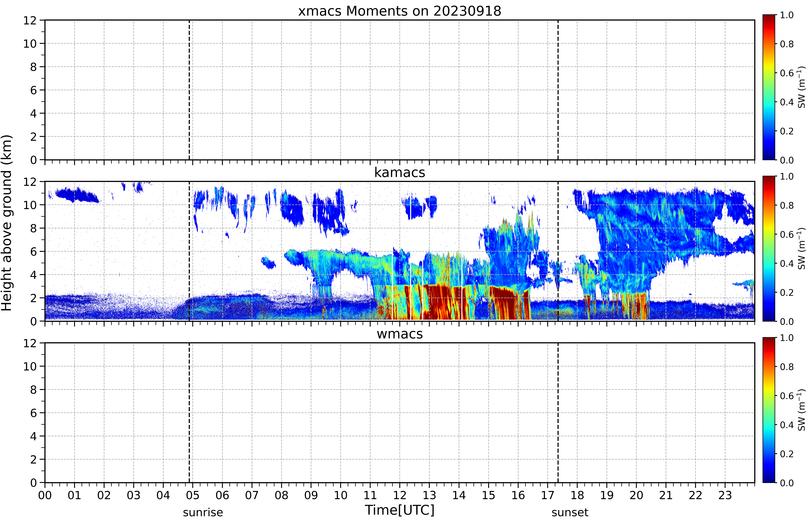This screenshot has height=524, width=812.
Task: Click the 'SW (m⁻¹)' label beside xmacs colorbar
Action: click(x=801, y=87)
